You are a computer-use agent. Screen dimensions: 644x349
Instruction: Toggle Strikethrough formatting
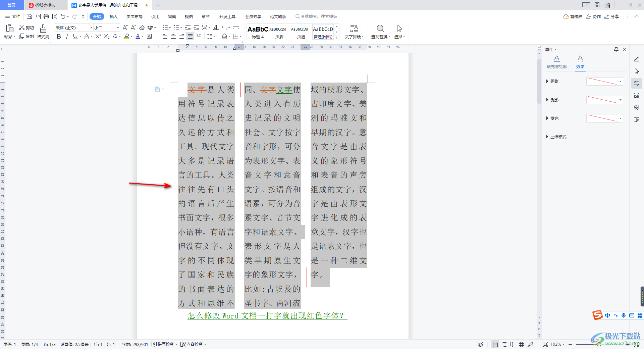[x=87, y=36]
